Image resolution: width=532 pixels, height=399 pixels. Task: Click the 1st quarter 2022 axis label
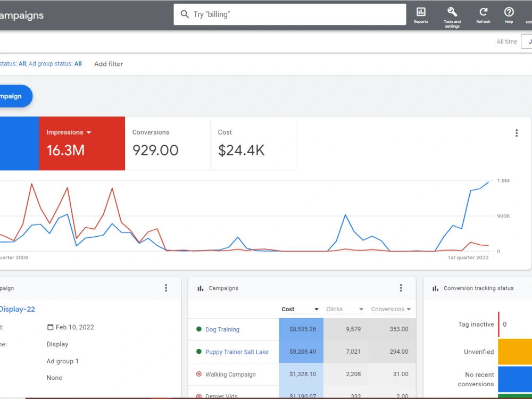pos(468,257)
